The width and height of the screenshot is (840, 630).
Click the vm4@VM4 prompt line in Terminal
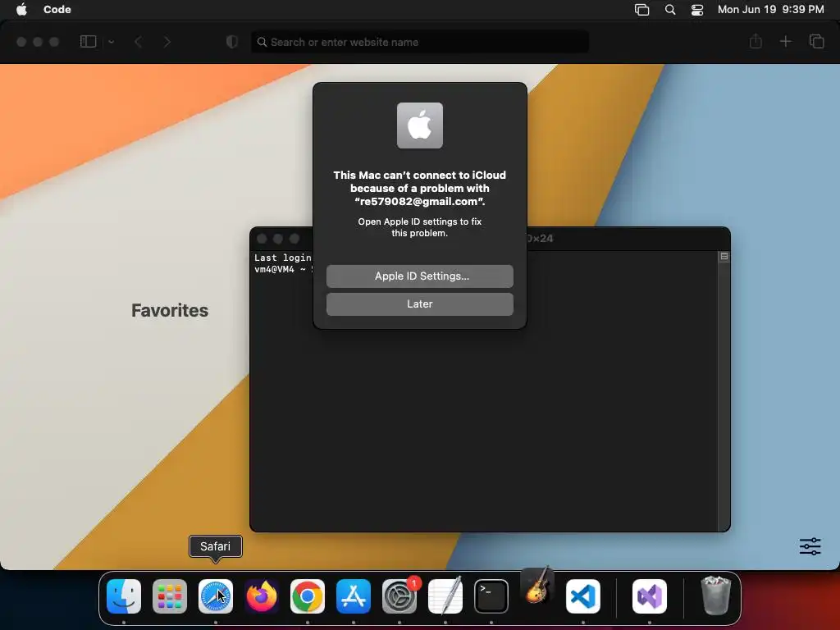tap(283, 269)
